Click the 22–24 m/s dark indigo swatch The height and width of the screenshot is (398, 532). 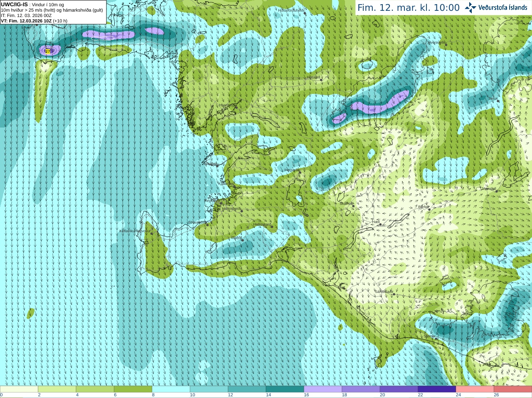[437, 389]
